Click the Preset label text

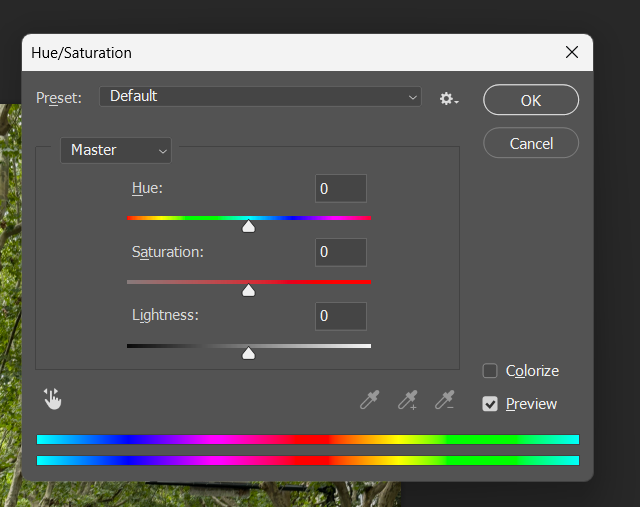coord(59,98)
